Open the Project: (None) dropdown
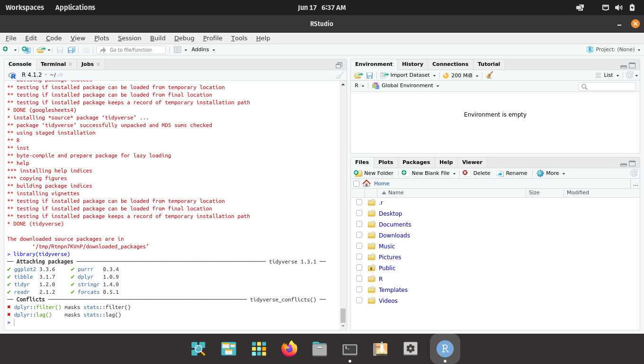Viewport: 644px width, 364px height. (x=614, y=50)
